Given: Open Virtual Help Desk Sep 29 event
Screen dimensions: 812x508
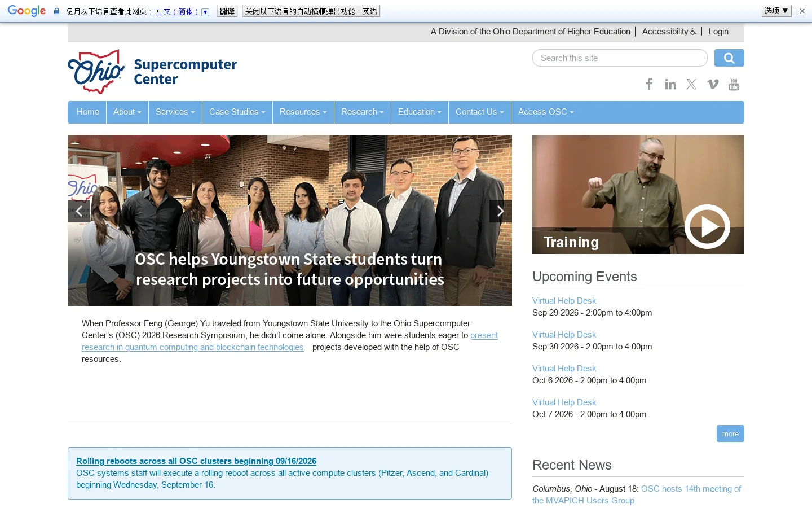Looking at the screenshot, I should [564, 301].
